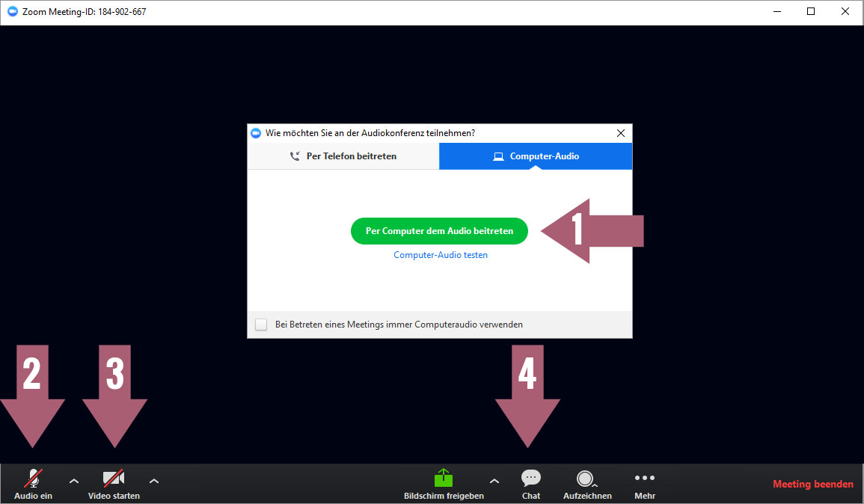Click the Zoom logo in the title bar
The height and width of the screenshot is (504, 864).
(x=12, y=11)
